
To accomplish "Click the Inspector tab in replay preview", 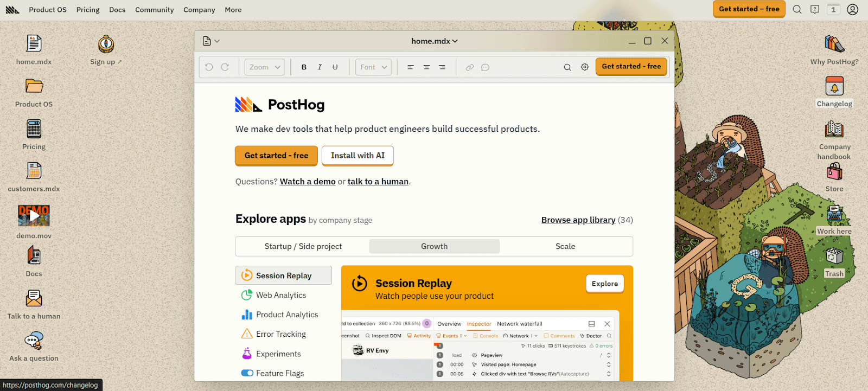I will [x=479, y=324].
